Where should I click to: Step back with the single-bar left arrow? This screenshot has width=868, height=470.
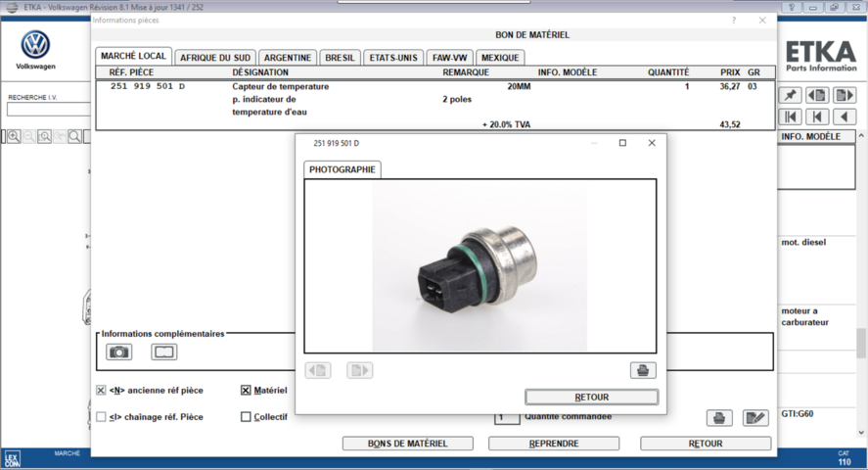[817, 117]
